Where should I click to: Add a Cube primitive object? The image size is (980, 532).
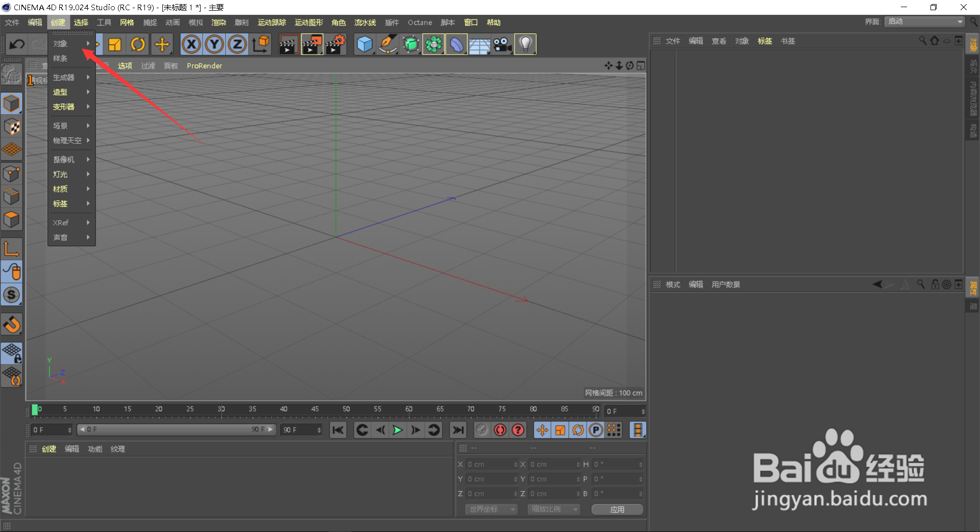(364, 44)
